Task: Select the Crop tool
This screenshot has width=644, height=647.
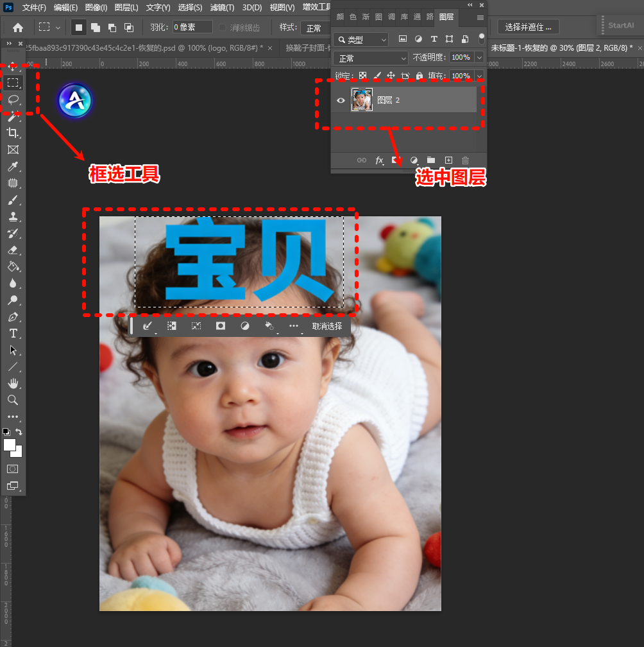Action: tap(13, 133)
